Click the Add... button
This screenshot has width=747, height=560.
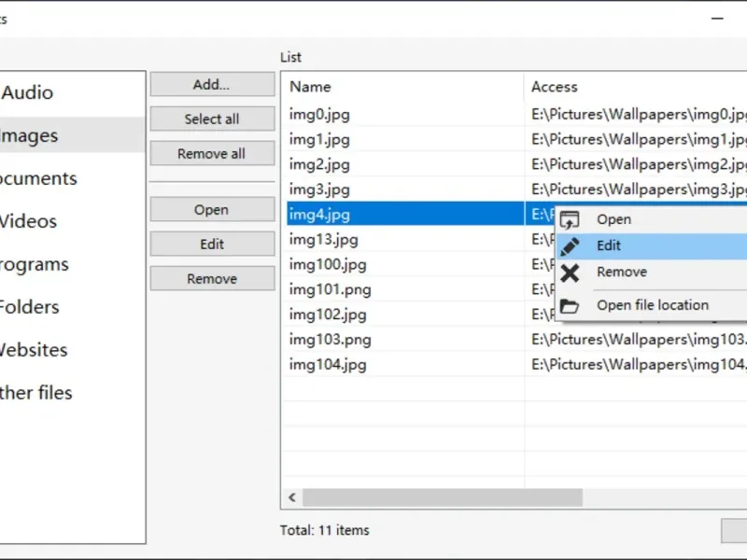(213, 84)
